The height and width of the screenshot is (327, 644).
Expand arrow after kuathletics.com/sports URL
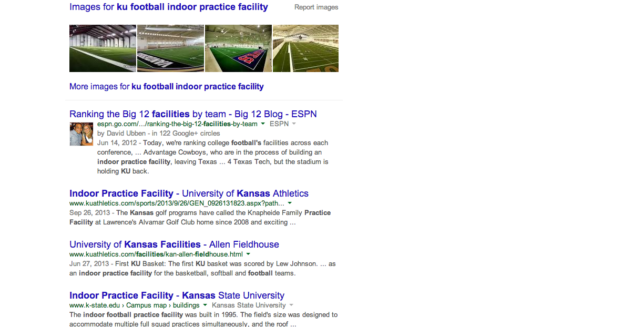point(290,203)
